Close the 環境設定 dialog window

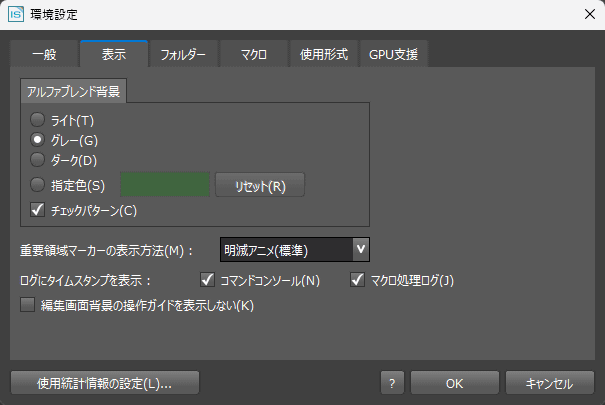pyautogui.click(x=589, y=14)
